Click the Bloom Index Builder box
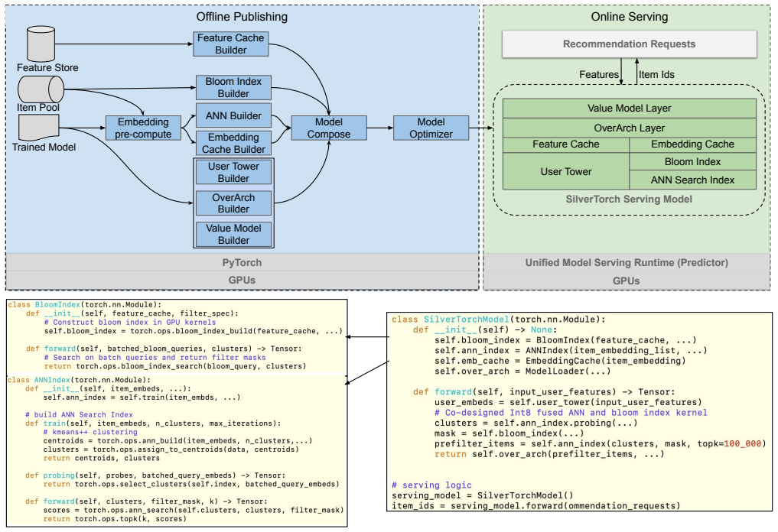The image size is (778, 532). pos(233,88)
